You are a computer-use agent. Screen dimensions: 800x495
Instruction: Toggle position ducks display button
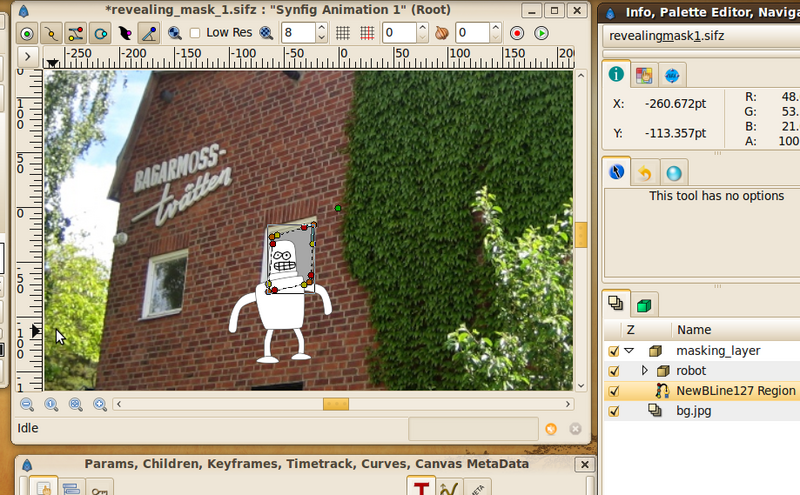[27, 34]
